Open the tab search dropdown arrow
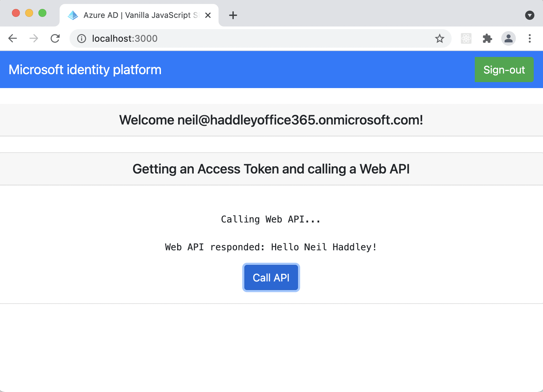 [x=529, y=15]
